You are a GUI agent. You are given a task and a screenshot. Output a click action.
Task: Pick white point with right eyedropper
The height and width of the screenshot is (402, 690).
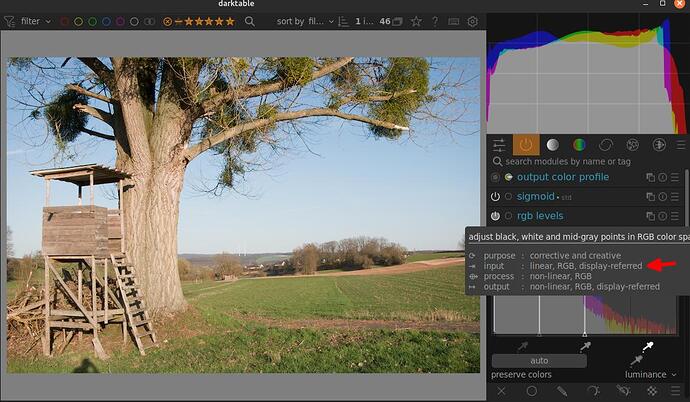point(648,347)
